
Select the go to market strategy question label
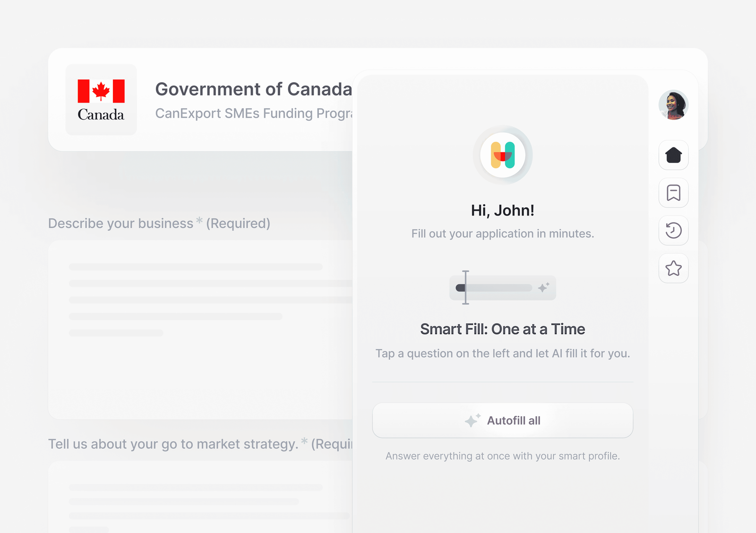[x=200, y=444]
